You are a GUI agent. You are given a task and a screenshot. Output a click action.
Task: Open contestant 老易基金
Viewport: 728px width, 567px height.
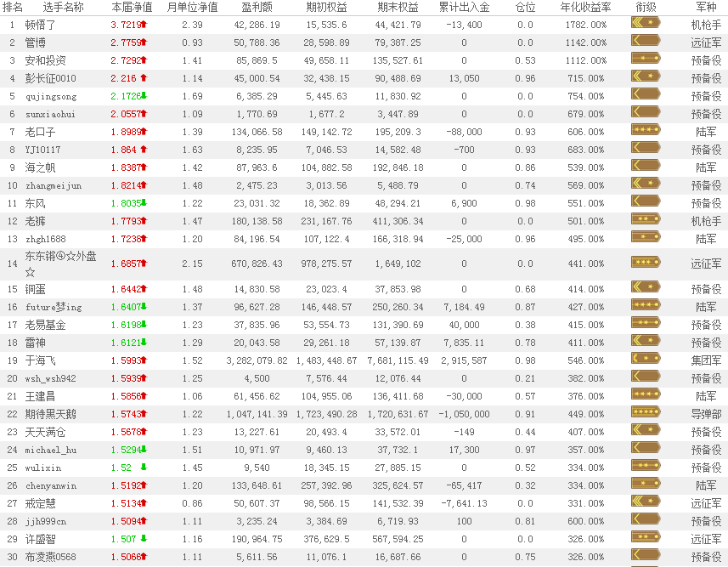tap(46, 325)
